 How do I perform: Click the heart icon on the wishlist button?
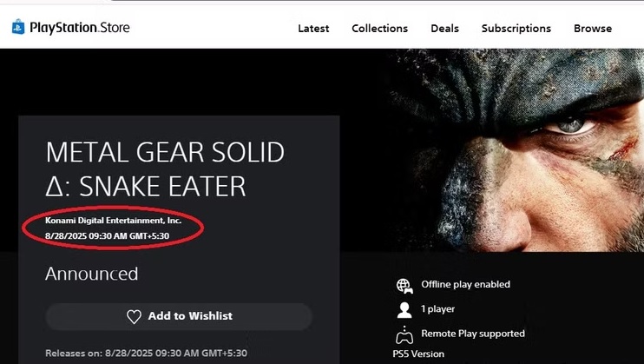click(x=134, y=316)
